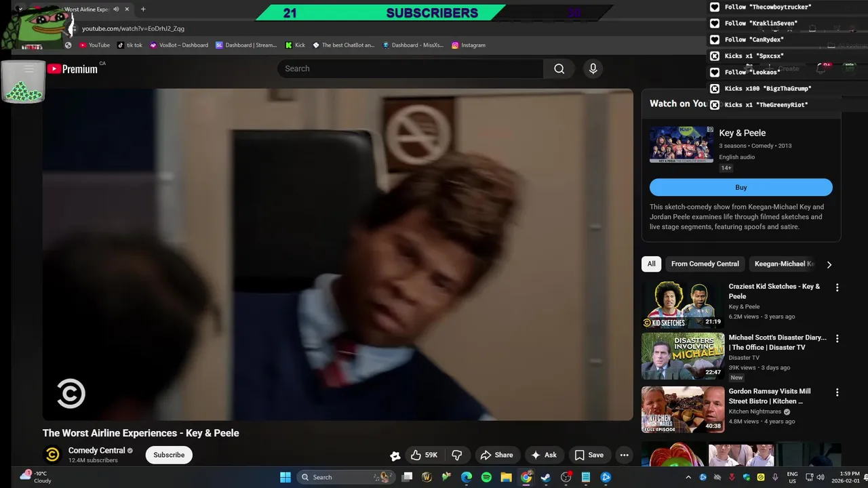Open the YouTube Premium home logo

(x=72, y=68)
